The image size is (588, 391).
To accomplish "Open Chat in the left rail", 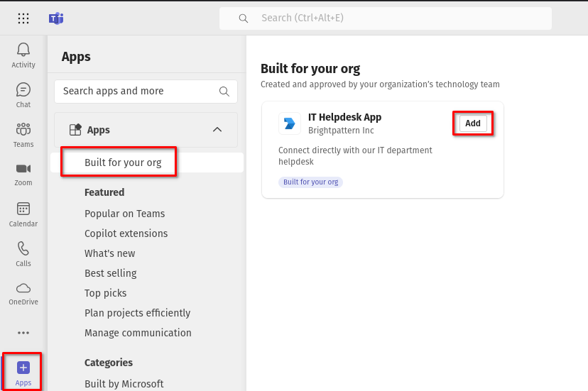I will tap(23, 95).
